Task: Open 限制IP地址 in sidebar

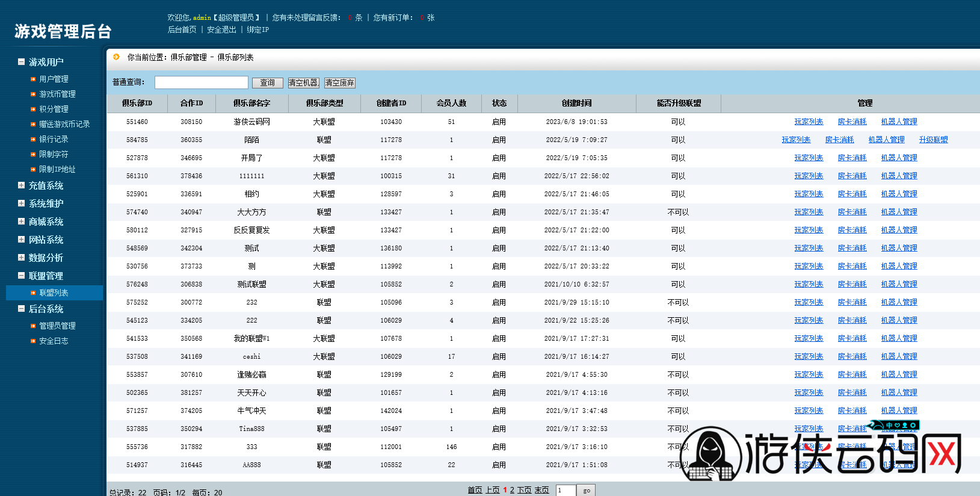Action: (x=57, y=169)
